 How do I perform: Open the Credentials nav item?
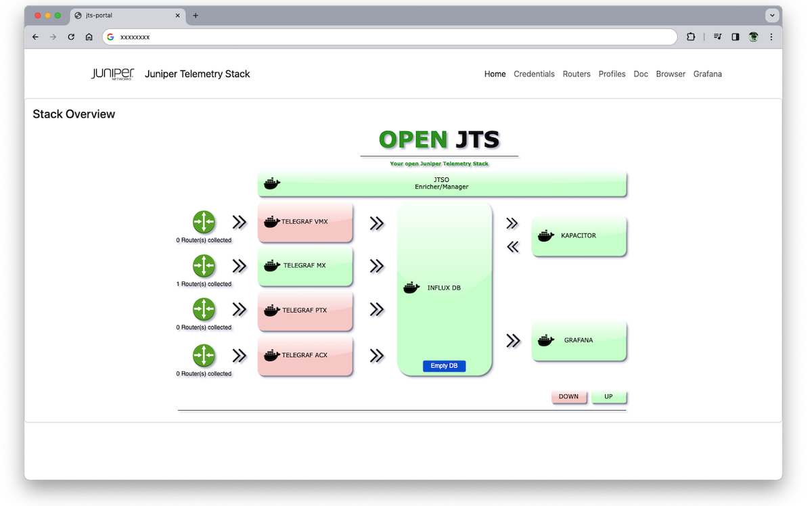pyautogui.click(x=534, y=74)
